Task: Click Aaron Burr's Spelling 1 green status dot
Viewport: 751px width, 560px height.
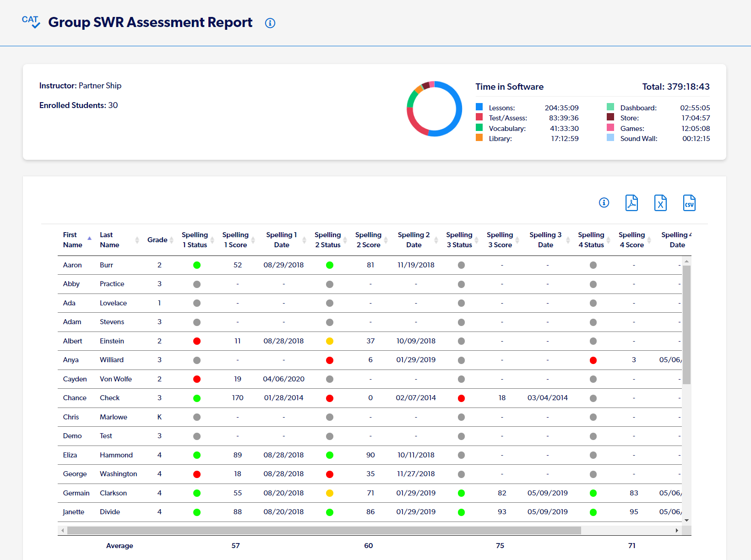Action: [197, 265]
